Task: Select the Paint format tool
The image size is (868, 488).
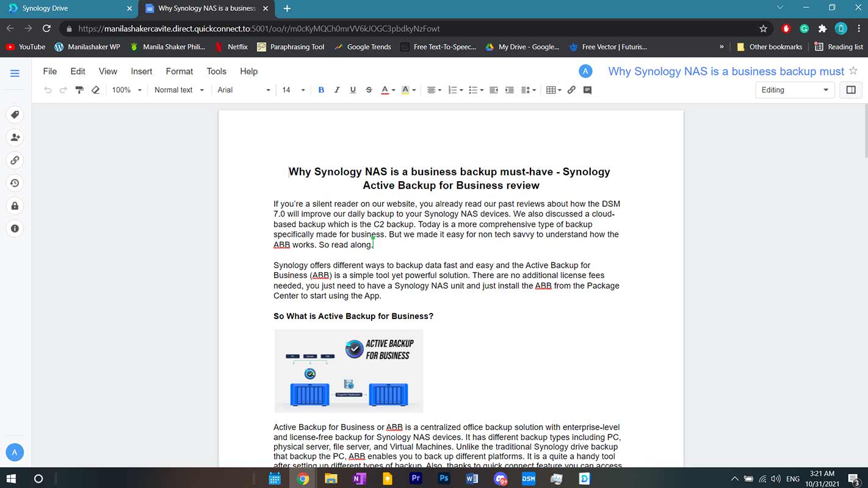Action: point(79,90)
